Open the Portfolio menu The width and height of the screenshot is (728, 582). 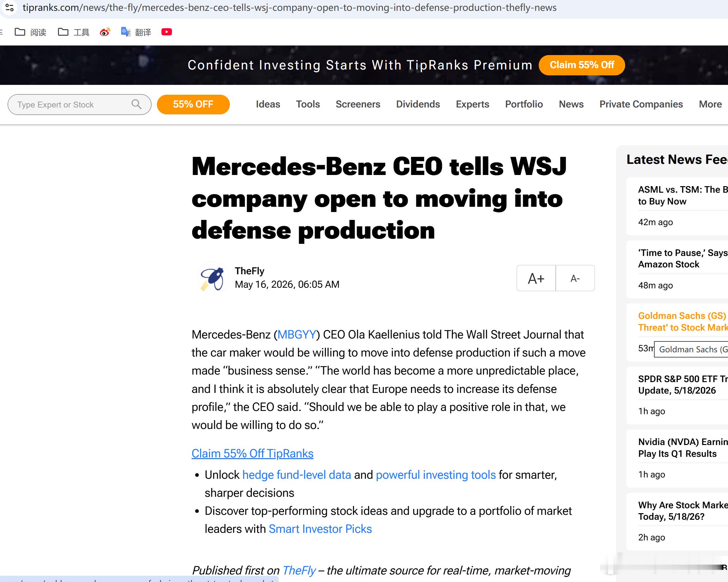[x=524, y=104]
